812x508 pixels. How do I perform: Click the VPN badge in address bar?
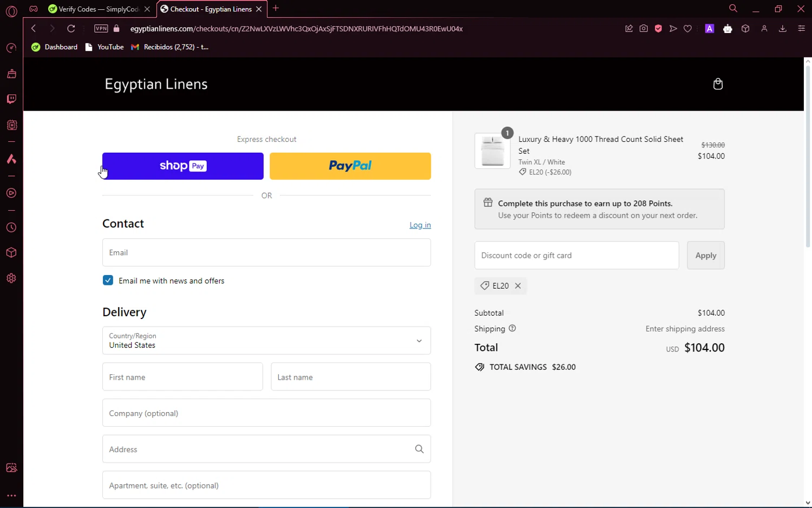(101, 29)
